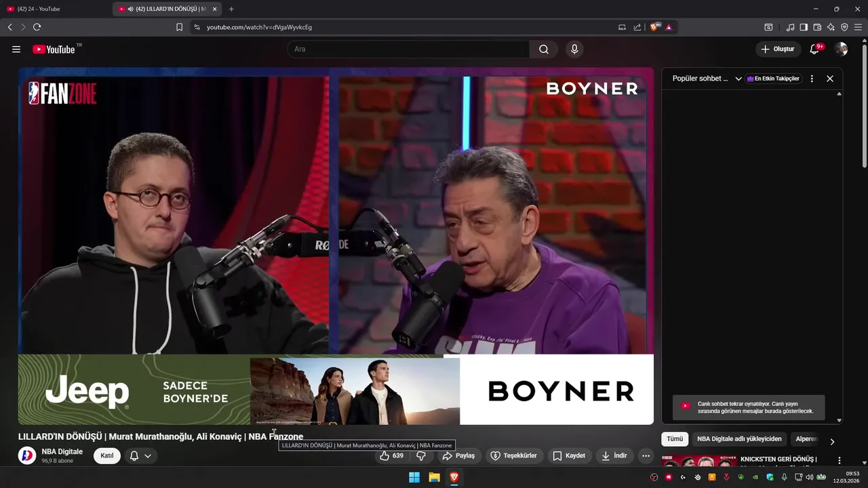Viewport: 868px width, 488px height.
Task: Click the Teşekkürler thanks button
Action: tap(513, 455)
